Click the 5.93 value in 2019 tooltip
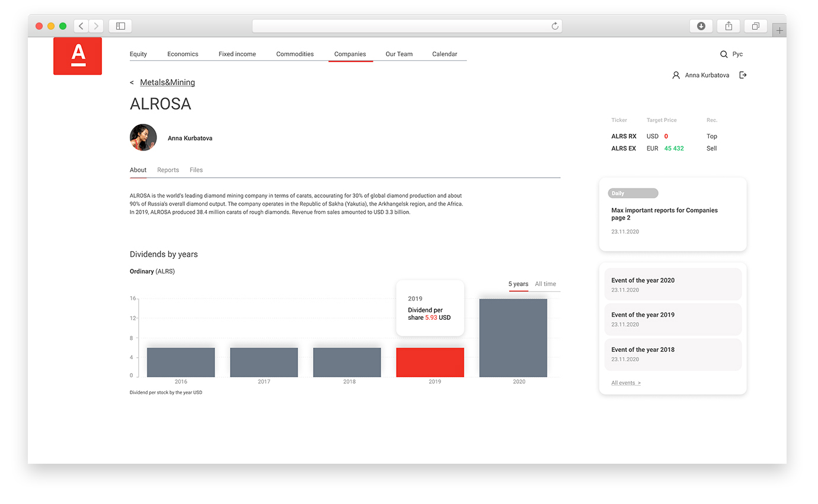 pyautogui.click(x=431, y=318)
